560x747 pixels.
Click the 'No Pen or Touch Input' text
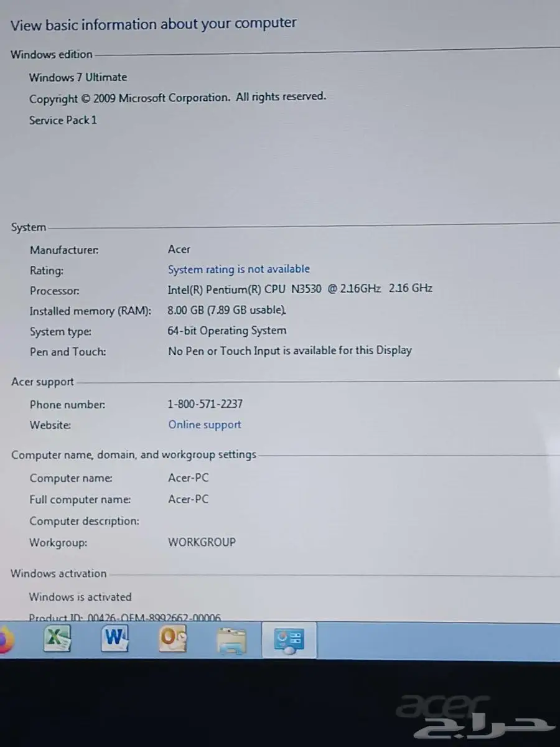tap(290, 351)
